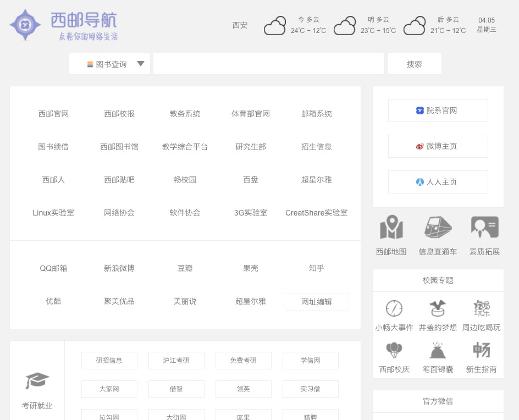Open the 邮箱系统 link
519x420 pixels.
(317, 114)
